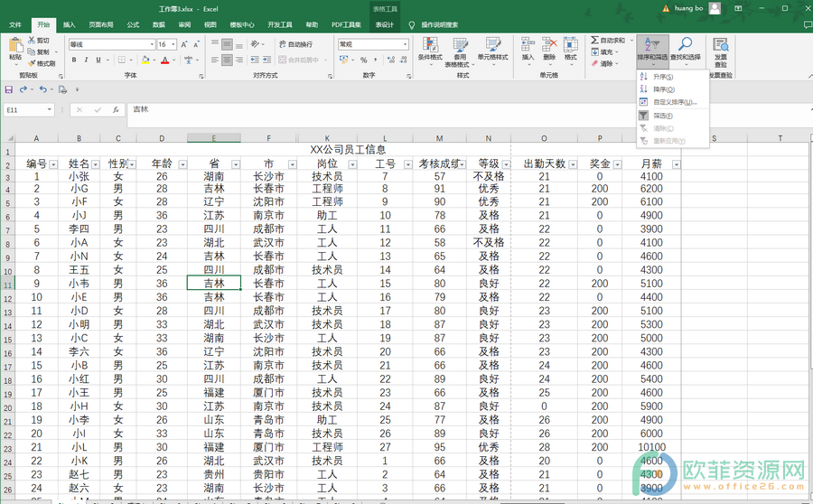Click the Insert Function fx icon
The width and height of the screenshot is (813, 504).
click(x=117, y=109)
